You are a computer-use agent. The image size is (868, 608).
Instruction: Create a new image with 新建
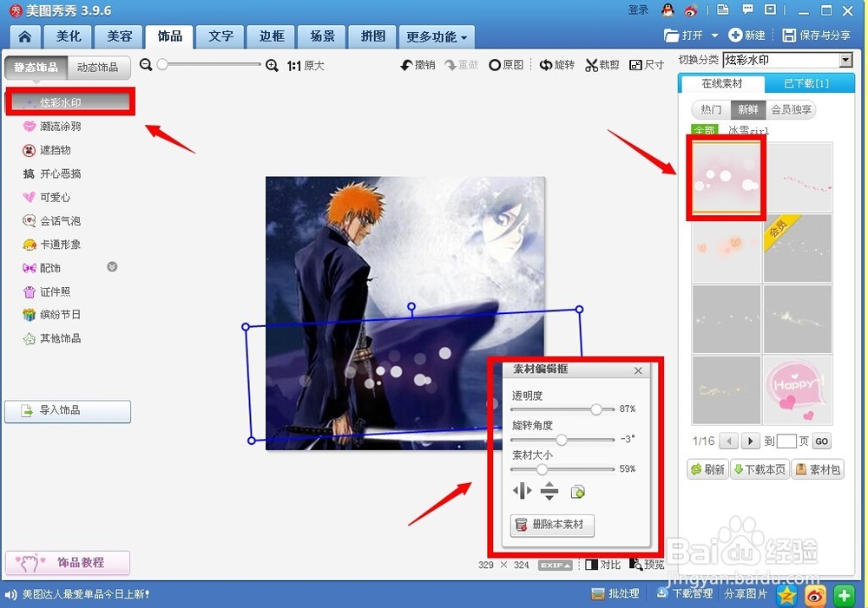pos(747,36)
